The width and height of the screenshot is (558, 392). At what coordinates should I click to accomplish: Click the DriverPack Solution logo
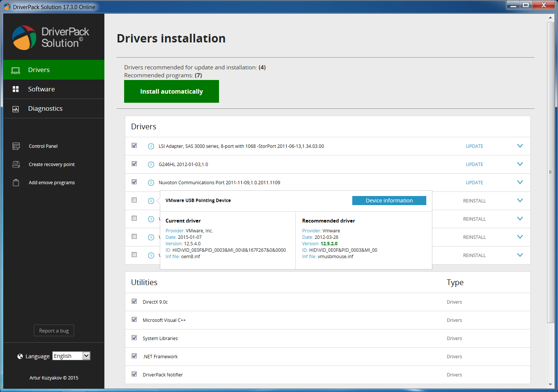coord(27,37)
